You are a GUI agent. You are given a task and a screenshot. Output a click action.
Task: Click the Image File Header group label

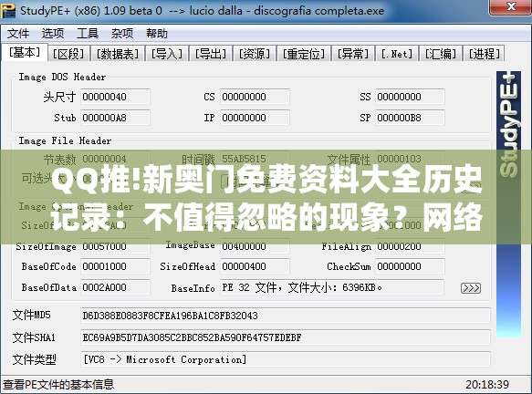(65, 140)
